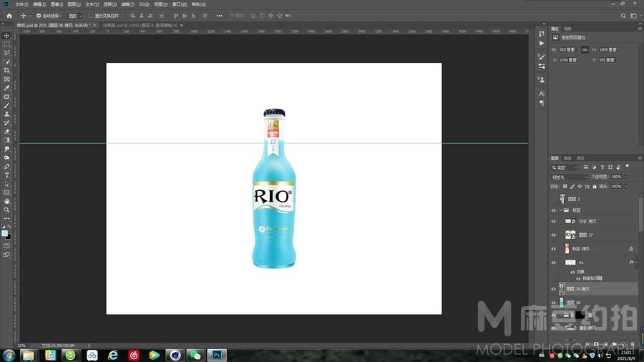644x362 pixels.
Task: Select the Eyedropper tool
Action: point(6,88)
